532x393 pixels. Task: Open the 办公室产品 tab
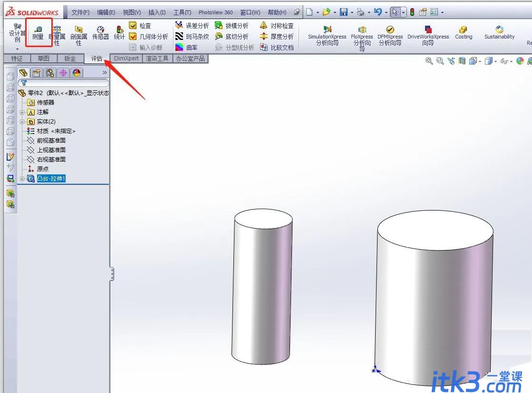pyautogui.click(x=190, y=58)
